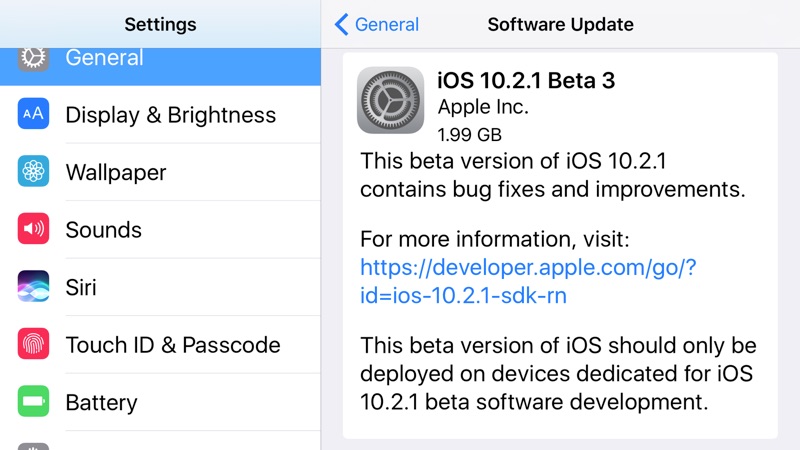
Task: Tap the green Battery icon
Action: (x=34, y=402)
